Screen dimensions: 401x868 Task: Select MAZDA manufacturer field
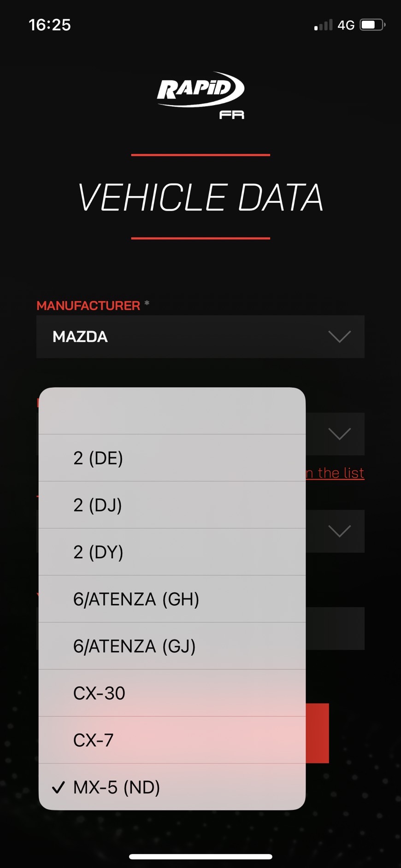click(200, 337)
